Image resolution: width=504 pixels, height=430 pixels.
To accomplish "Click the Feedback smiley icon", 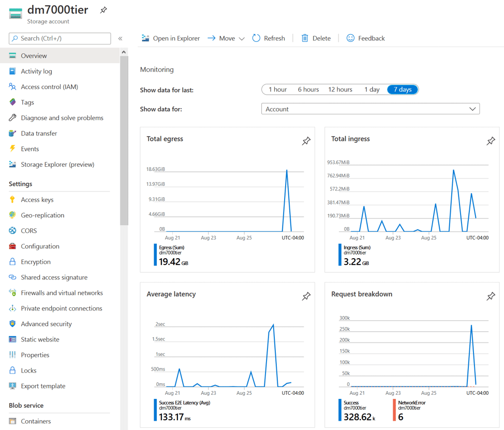I will [350, 38].
